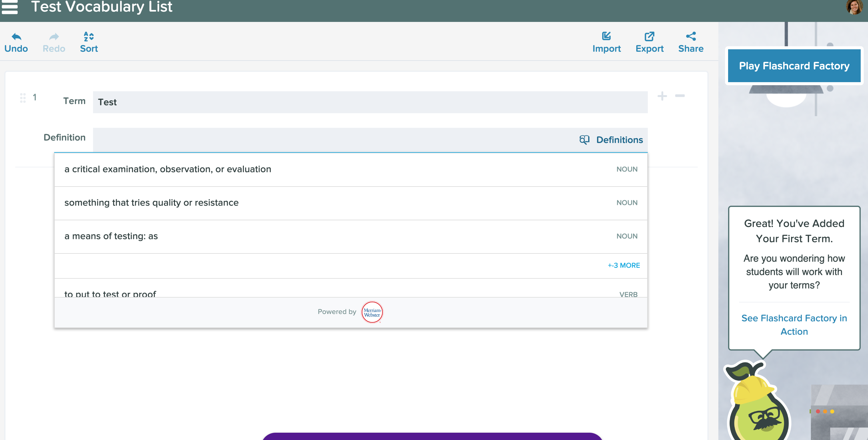This screenshot has height=440, width=868.
Task: Add a new term with plus icon
Action: [x=662, y=96]
